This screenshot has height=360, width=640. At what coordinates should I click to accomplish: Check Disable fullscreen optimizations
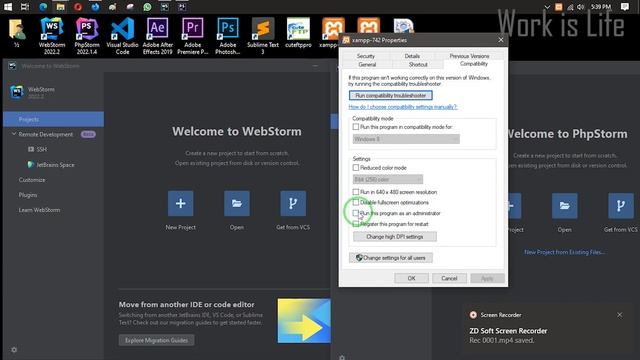356,202
